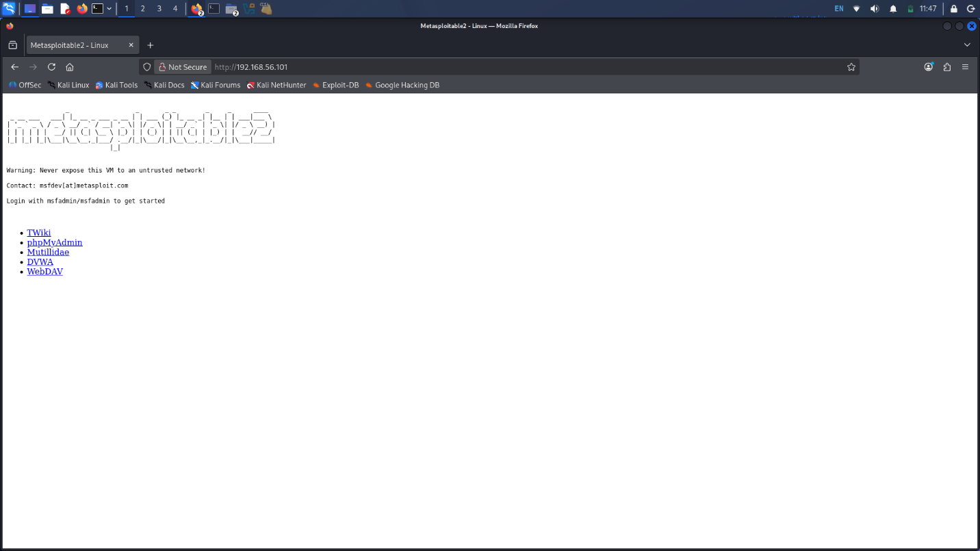Viewport: 980px width, 551px height.
Task: Open the Kali applications menu
Action: pyautogui.click(x=9, y=9)
